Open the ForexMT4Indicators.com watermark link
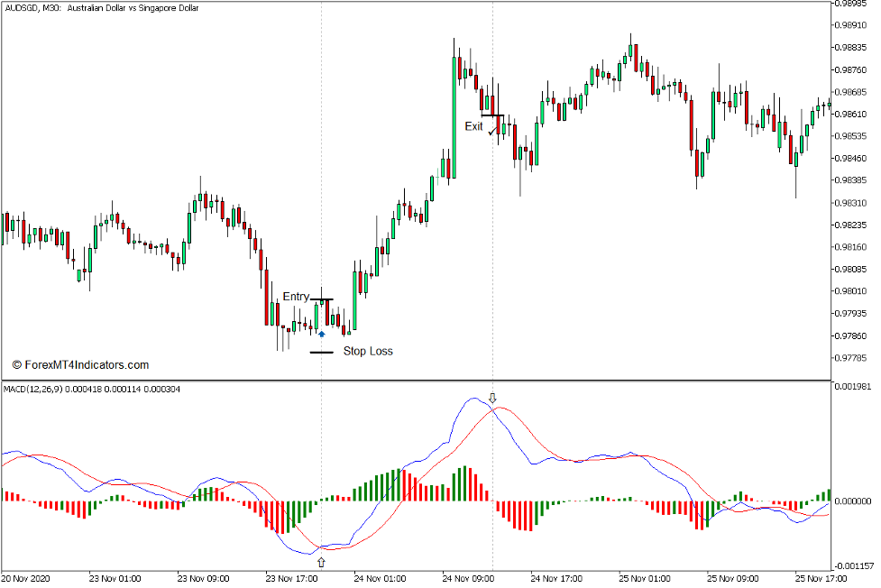Viewport: 881px width, 588px height. click(x=85, y=364)
